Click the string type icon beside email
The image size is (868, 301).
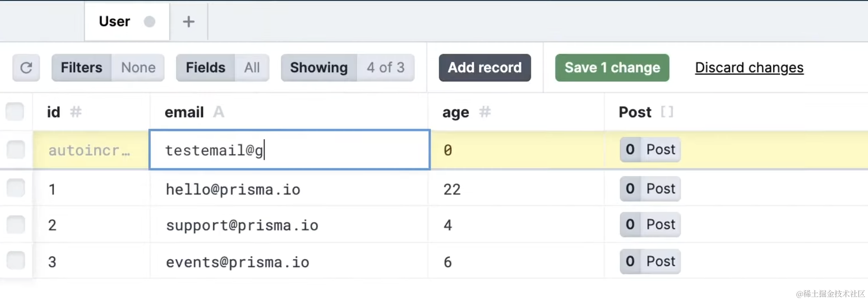(219, 112)
